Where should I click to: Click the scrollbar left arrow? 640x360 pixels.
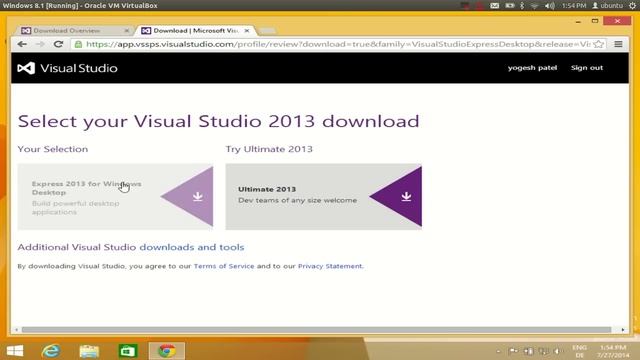click(x=16, y=329)
